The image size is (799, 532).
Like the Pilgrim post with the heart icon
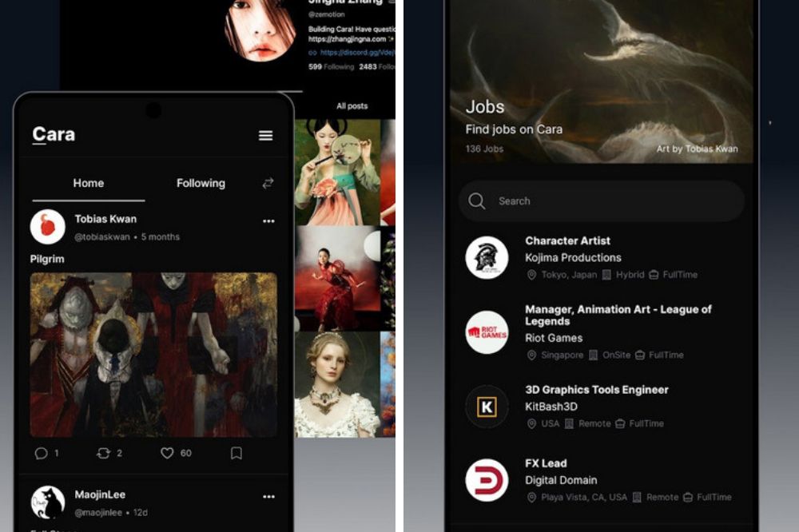tap(167, 453)
